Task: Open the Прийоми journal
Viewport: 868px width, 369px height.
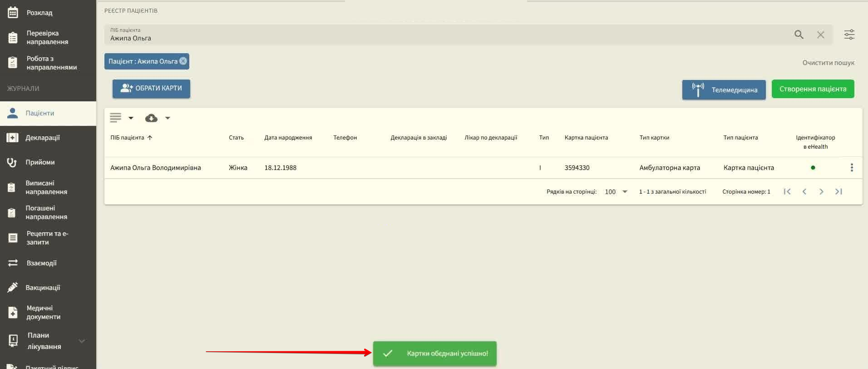Action: (x=48, y=162)
